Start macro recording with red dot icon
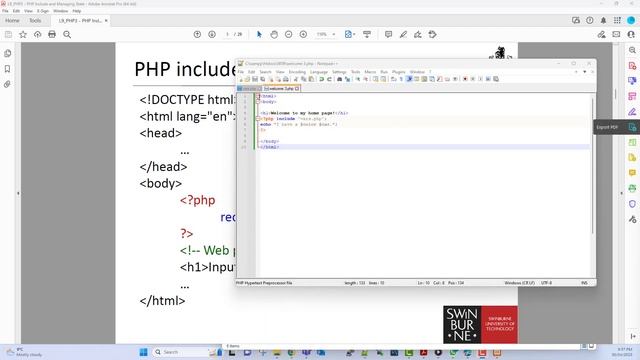The width and height of the screenshot is (640, 360). [465, 79]
